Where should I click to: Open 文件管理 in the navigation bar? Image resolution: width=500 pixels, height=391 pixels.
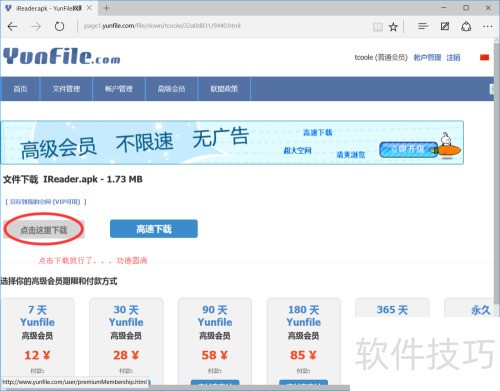pos(66,89)
